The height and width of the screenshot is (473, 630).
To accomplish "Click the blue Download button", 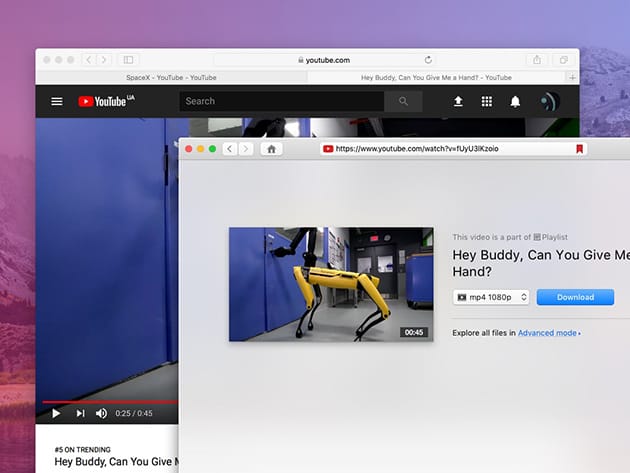I will [x=575, y=297].
